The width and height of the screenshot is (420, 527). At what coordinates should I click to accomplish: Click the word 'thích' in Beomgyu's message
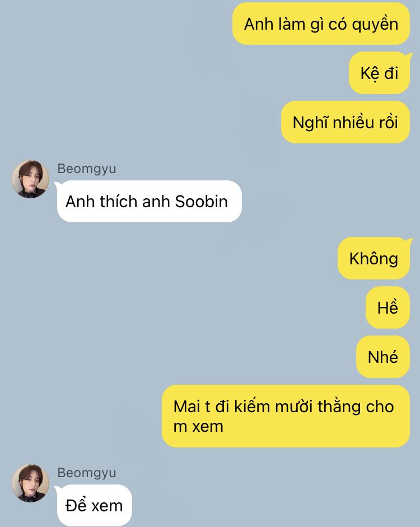point(119,202)
